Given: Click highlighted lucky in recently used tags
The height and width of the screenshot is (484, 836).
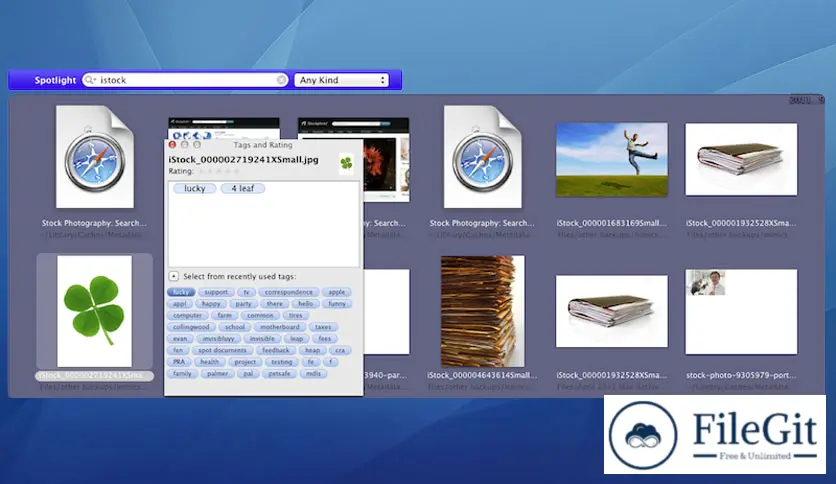Looking at the screenshot, I should click(x=181, y=292).
